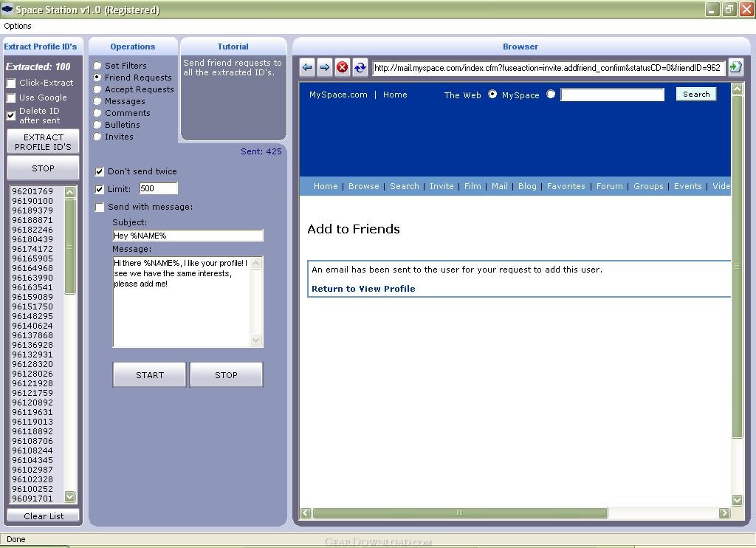Click the browser forward arrow icon

[325, 67]
